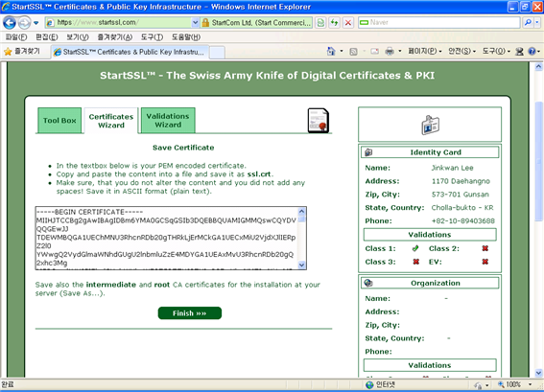Click the EV red X icon

tap(485, 262)
